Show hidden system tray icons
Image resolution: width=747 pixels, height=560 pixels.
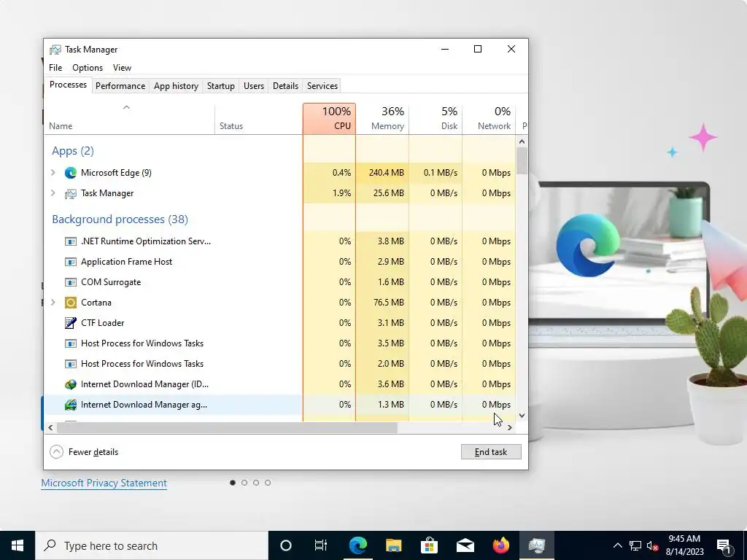pos(617,545)
